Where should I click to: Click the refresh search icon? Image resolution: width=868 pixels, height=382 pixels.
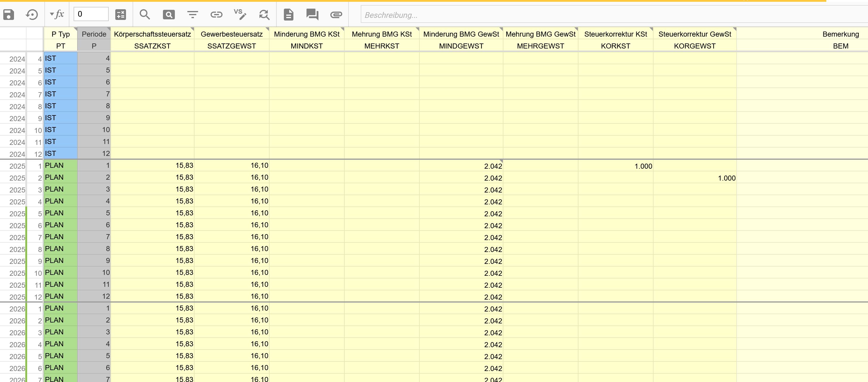point(264,15)
